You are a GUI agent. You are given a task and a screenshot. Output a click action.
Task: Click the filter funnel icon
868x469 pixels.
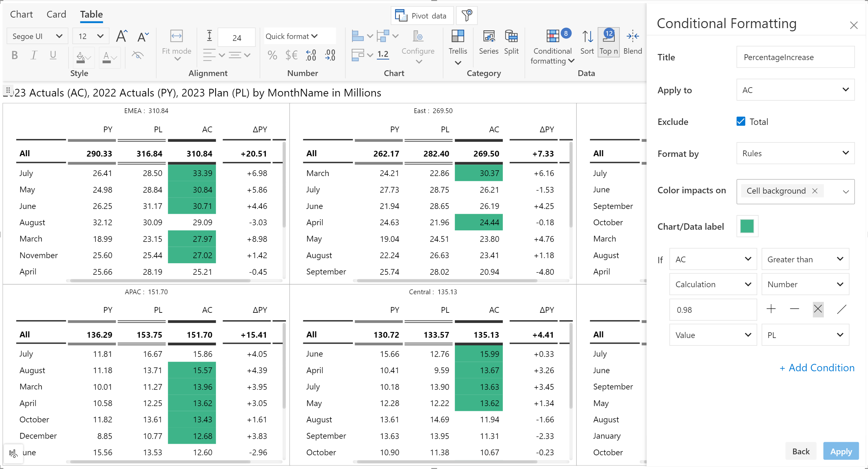click(x=467, y=15)
